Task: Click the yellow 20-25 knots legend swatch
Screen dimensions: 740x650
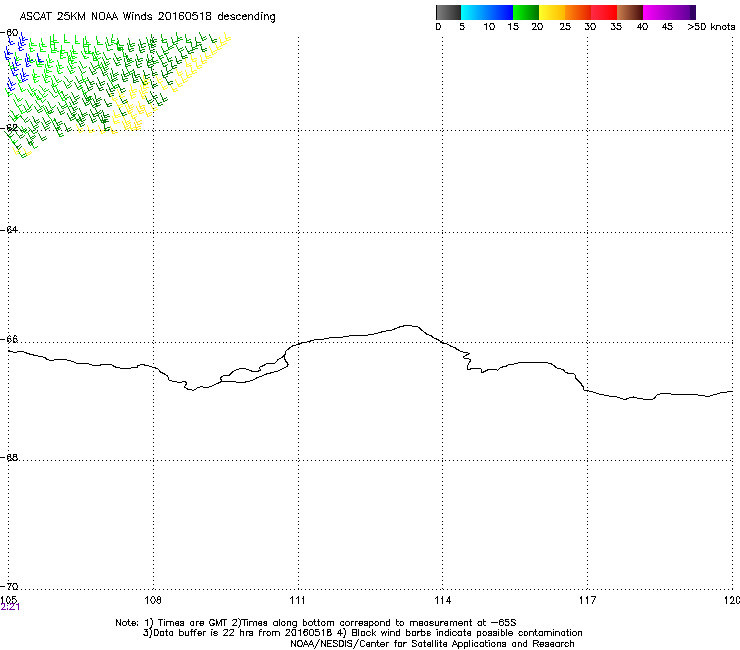Action: pyautogui.click(x=552, y=12)
